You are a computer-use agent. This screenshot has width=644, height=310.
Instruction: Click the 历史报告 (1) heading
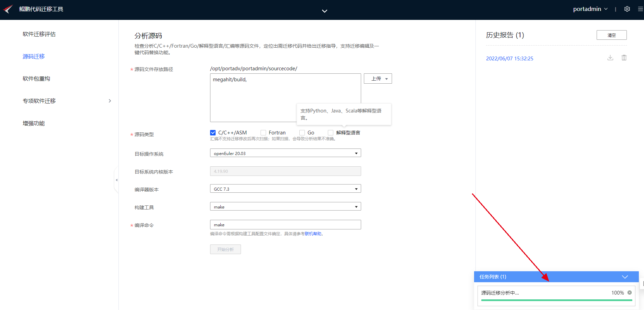(505, 35)
